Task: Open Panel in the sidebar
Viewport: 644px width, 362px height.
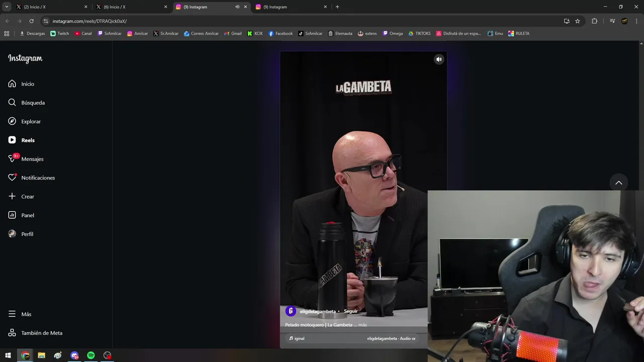Action: (21, 215)
